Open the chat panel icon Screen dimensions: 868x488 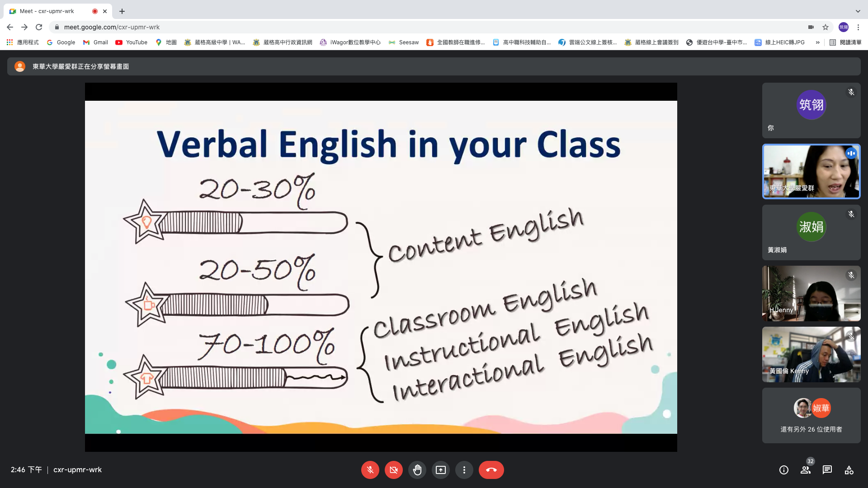pyautogui.click(x=827, y=470)
